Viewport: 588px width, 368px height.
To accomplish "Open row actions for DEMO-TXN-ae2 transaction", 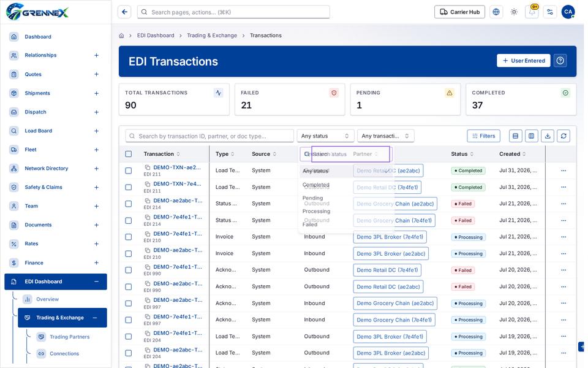I will pos(563,171).
